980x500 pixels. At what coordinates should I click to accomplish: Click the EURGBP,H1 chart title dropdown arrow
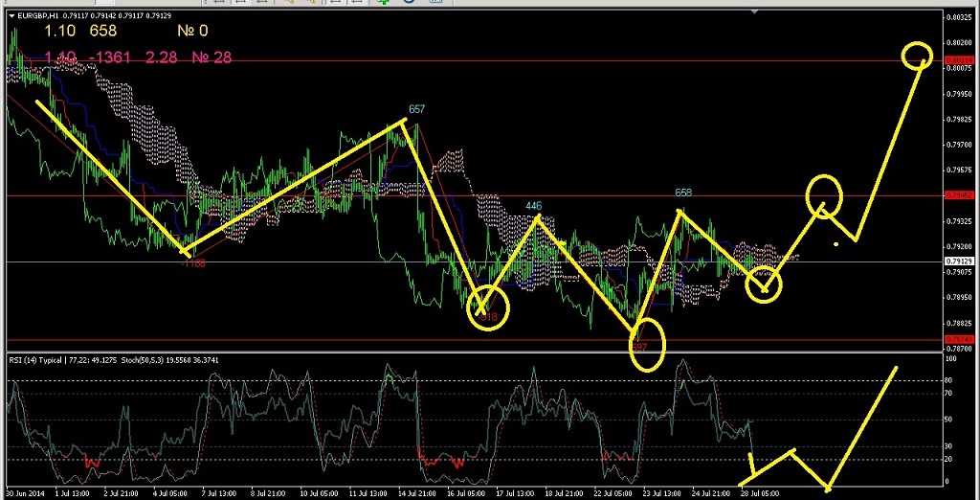11,15
